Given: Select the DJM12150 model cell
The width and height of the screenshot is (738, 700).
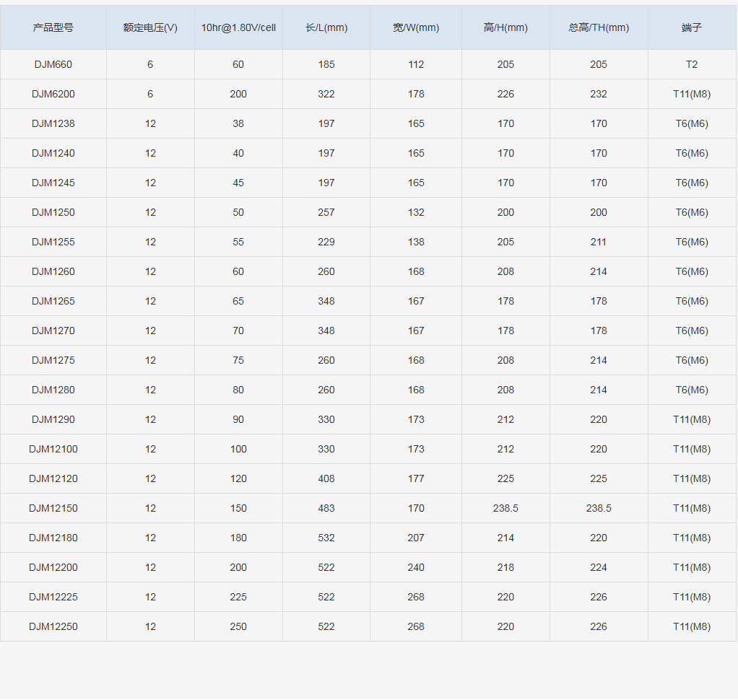Looking at the screenshot, I should [53, 509].
